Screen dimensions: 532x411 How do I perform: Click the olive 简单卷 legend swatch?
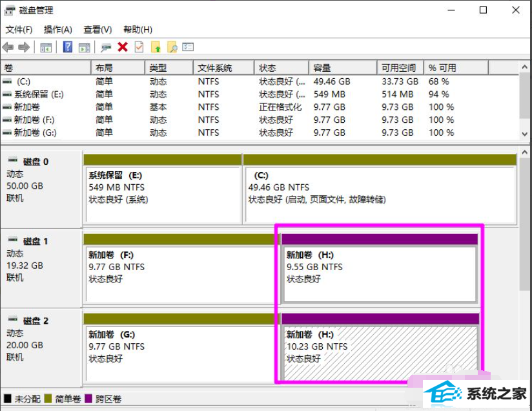[x=48, y=399]
